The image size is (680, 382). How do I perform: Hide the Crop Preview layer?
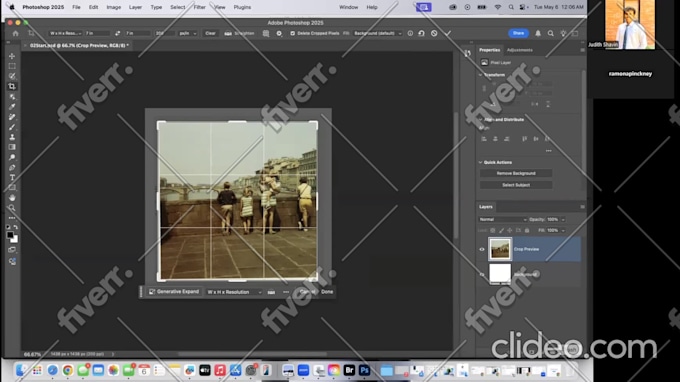point(482,249)
